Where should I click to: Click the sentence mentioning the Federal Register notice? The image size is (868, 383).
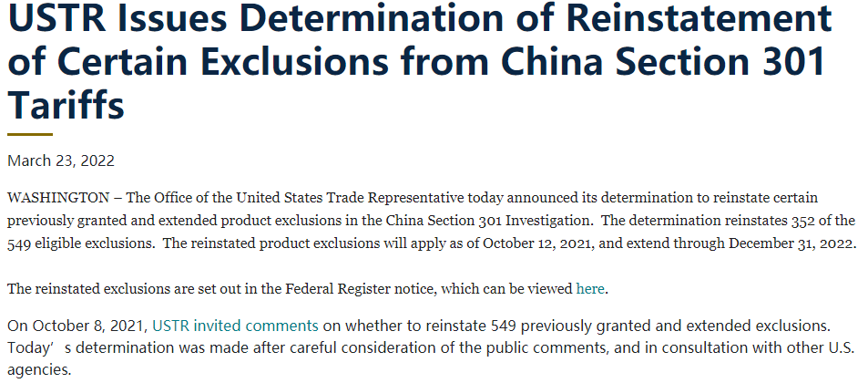[x=309, y=289]
